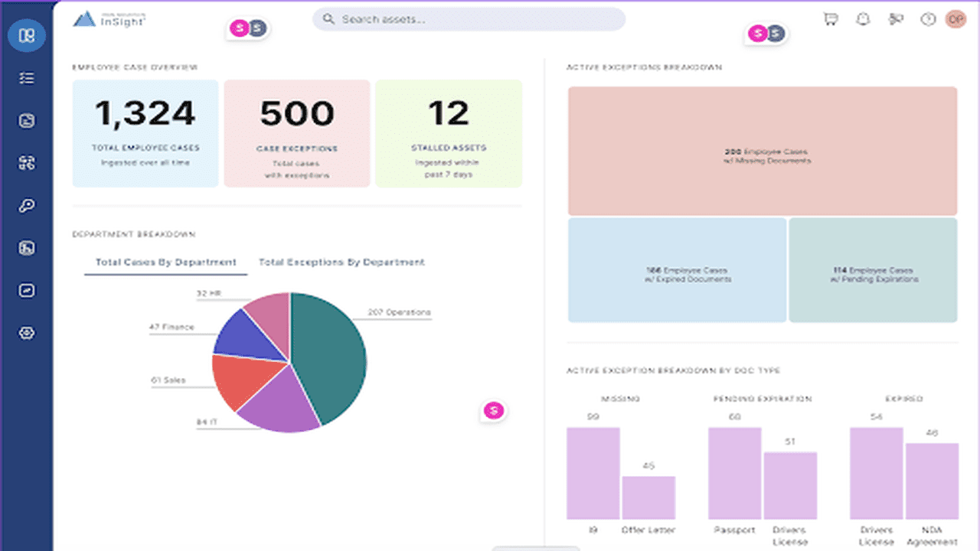This screenshot has width=980, height=551.
Task: Open the Total Employee Cases card
Action: point(145,133)
